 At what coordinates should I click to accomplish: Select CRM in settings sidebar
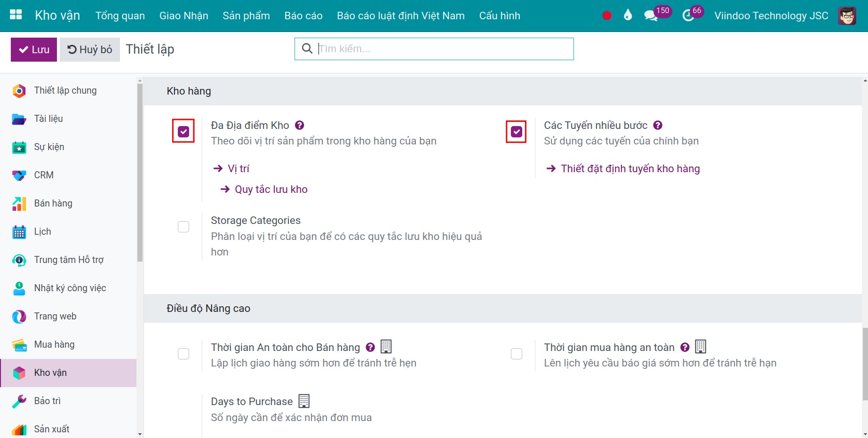(68, 175)
